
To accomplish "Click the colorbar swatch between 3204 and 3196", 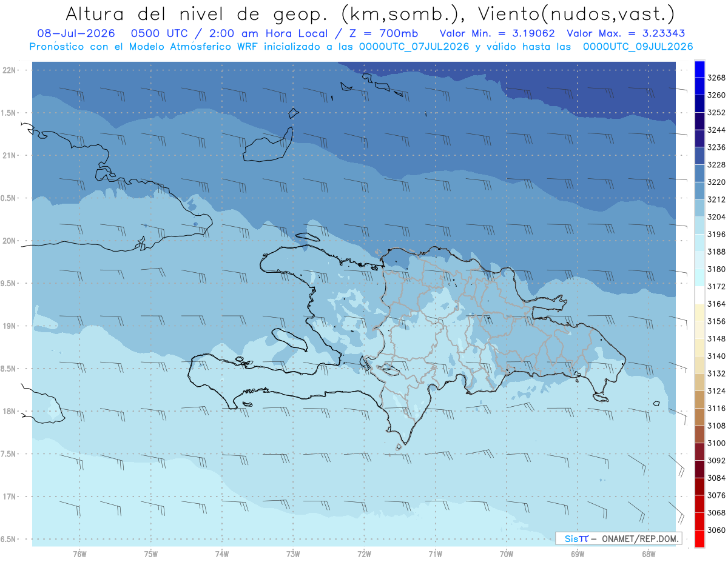I will pos(699,226).
